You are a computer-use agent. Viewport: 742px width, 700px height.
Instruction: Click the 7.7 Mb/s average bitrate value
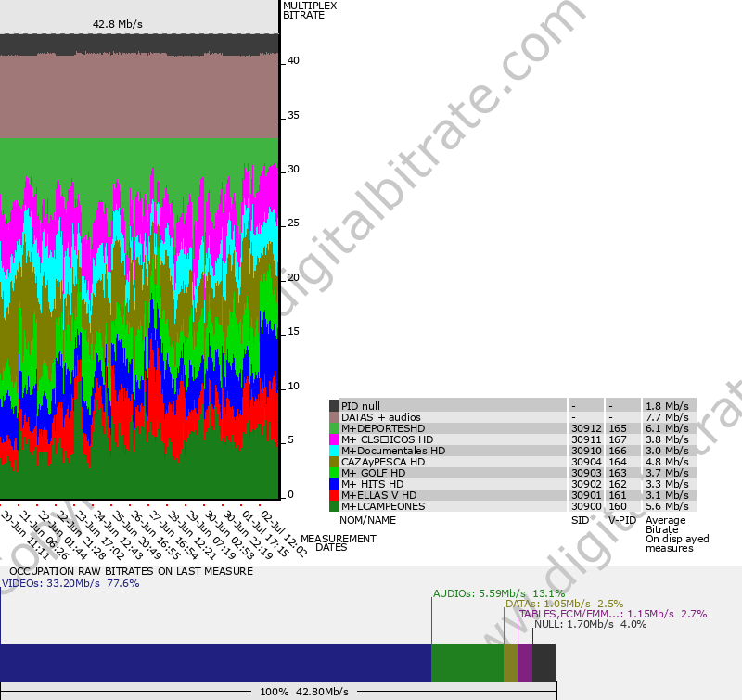(x=667, y=417)
